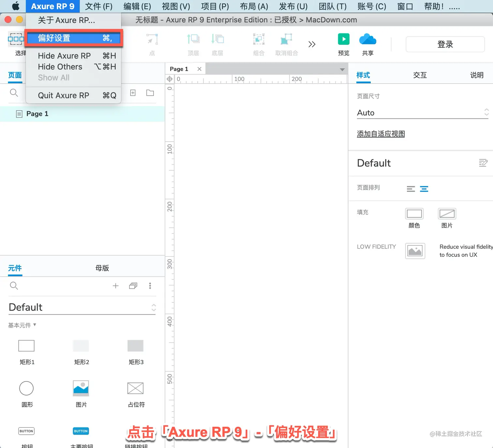The height and width of the screenshot is (448, 493).
Task: Open the 页面尺寸 Auto dropdown
Action: (x=423, y=113)
